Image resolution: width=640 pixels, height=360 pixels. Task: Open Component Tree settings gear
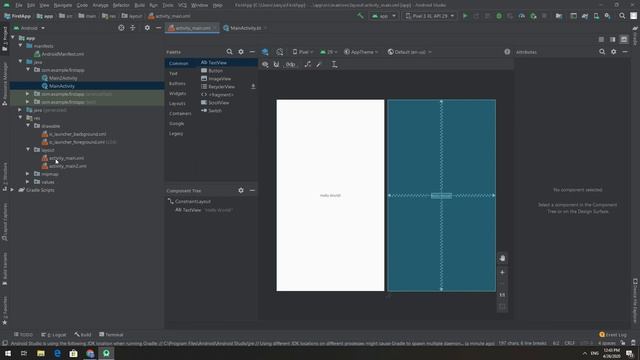241,191
